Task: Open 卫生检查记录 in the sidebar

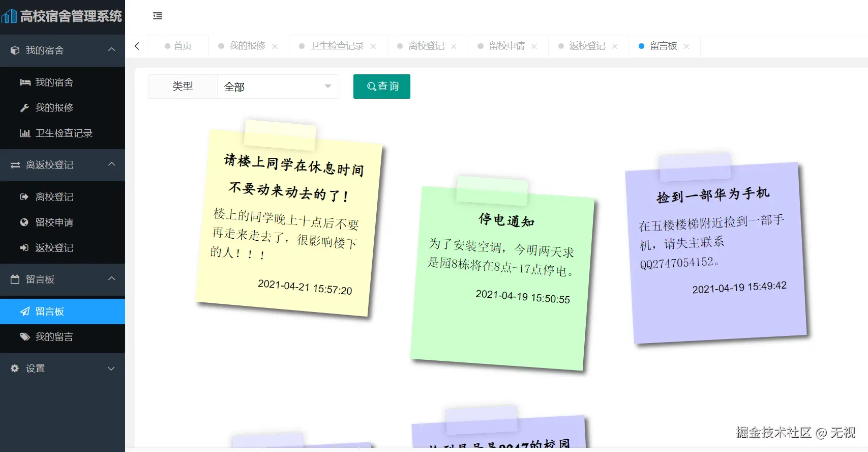Action: [x=63, y=133]
